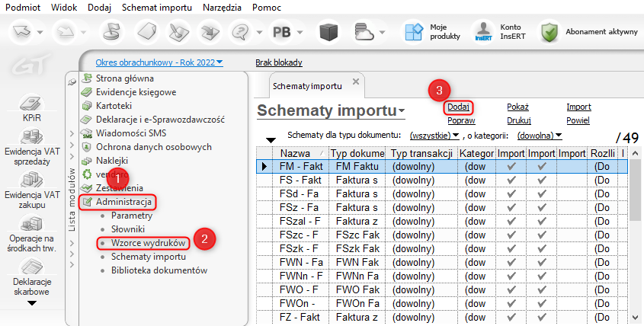Sort by the Typ transakcji column header
This screenshot has width=644, height=326.
[x=422, y=153]
